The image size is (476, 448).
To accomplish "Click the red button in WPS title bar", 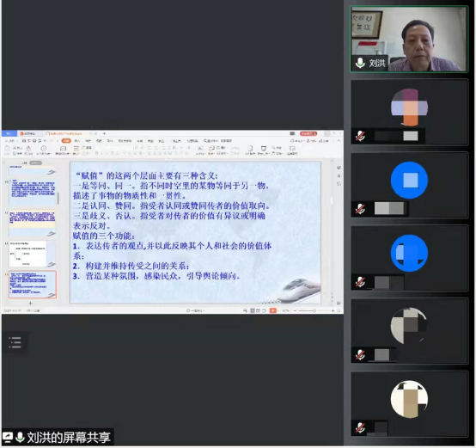I will 308,133.
